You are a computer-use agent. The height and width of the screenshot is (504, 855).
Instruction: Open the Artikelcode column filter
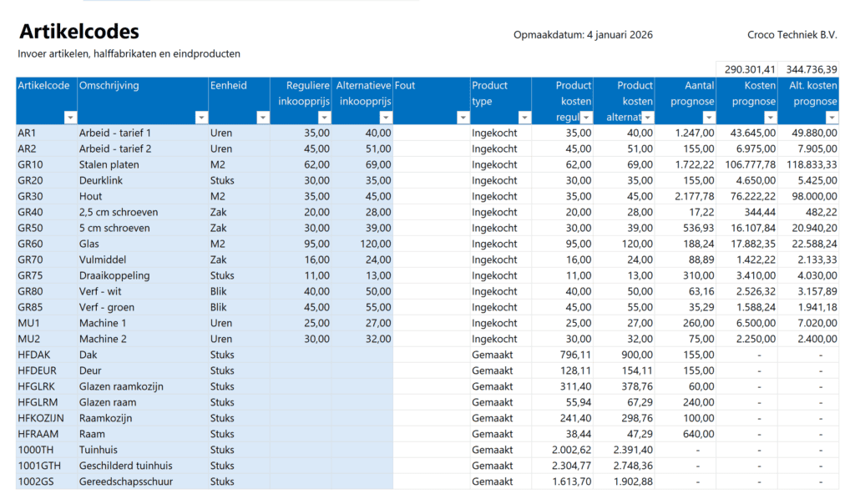[x=70, y=117]
